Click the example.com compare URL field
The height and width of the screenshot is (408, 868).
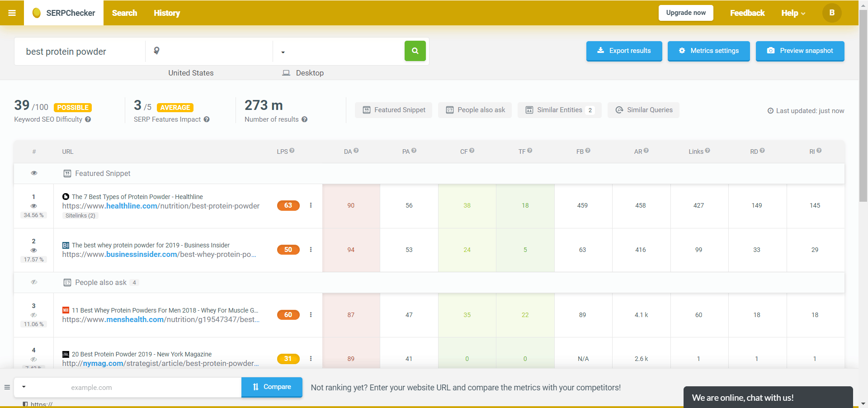click(154, 388)
